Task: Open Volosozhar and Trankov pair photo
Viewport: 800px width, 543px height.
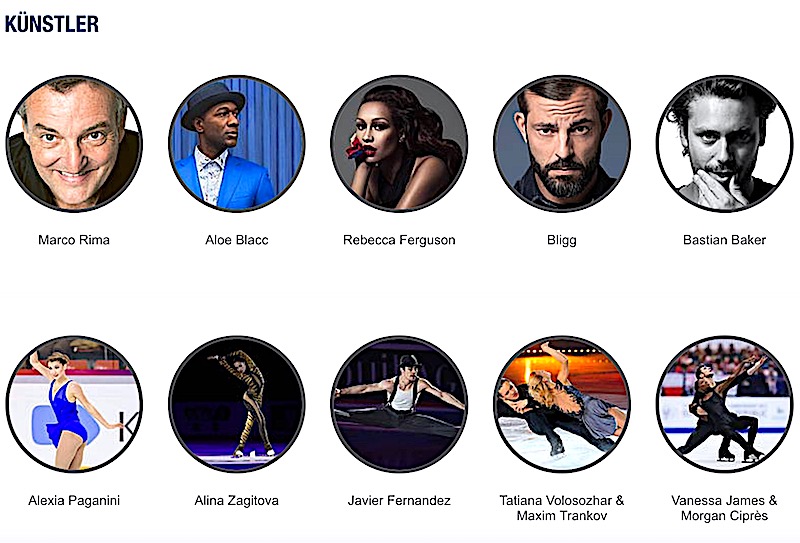Action: pos(562,404)
